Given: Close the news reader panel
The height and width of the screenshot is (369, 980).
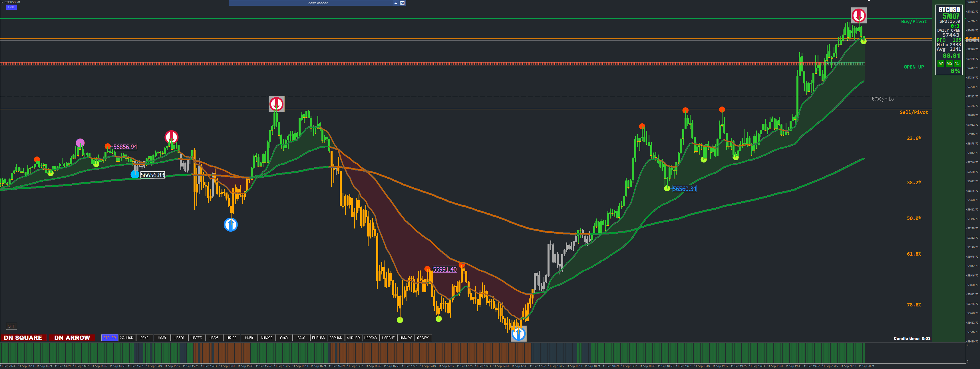Looking at the screenshot, I should [403, 3].
